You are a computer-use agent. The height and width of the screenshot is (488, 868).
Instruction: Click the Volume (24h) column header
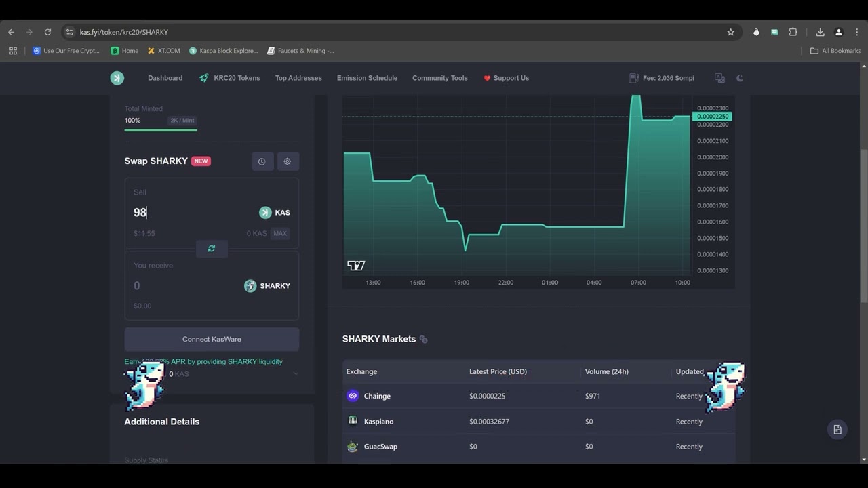[606, 371]
